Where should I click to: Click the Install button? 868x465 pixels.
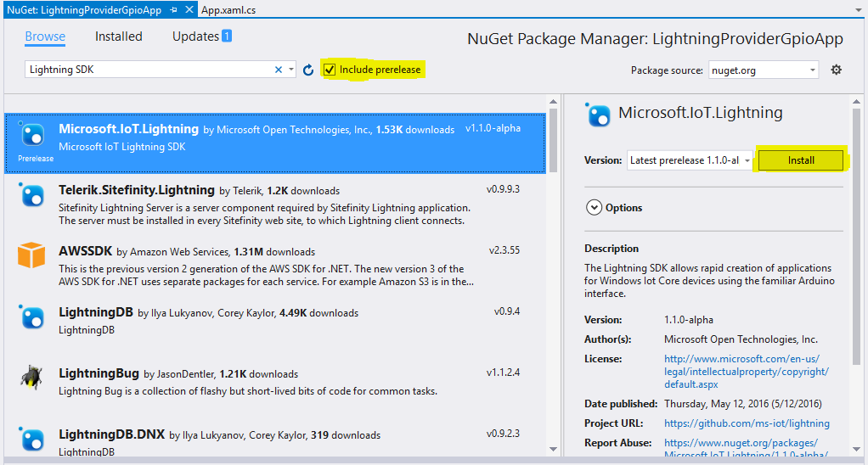[800, 160]
